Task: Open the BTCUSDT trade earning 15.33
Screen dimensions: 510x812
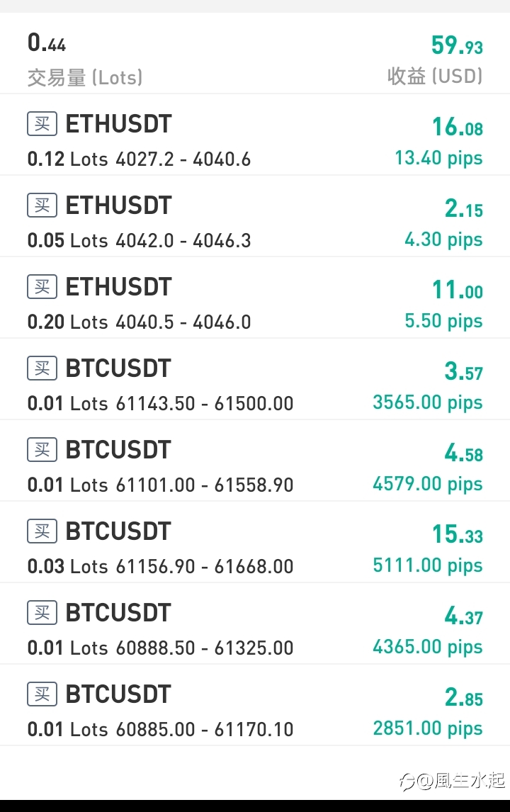Action: coord(255,541)
